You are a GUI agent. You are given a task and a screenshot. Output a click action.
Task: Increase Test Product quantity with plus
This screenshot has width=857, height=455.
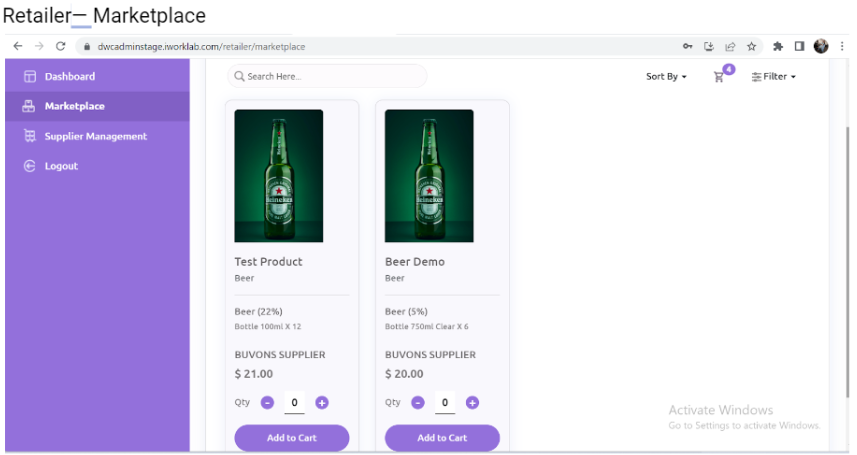(322, 403)
